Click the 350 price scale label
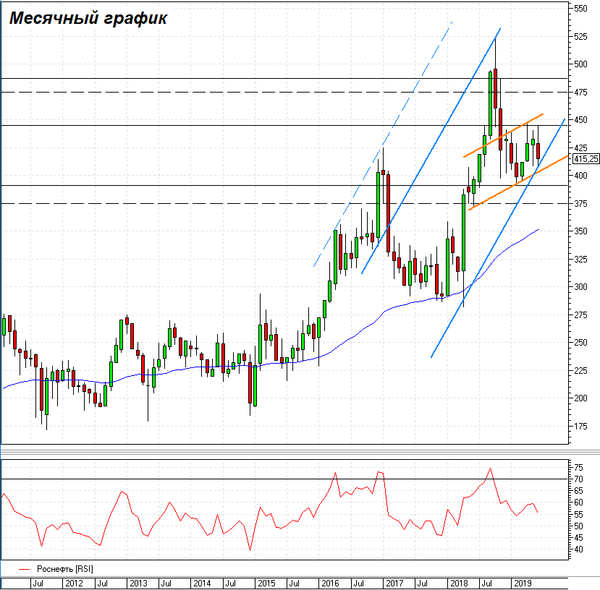The height and width of the screenshot is (590, 600). pyautogui.click(x=580, y=231)
